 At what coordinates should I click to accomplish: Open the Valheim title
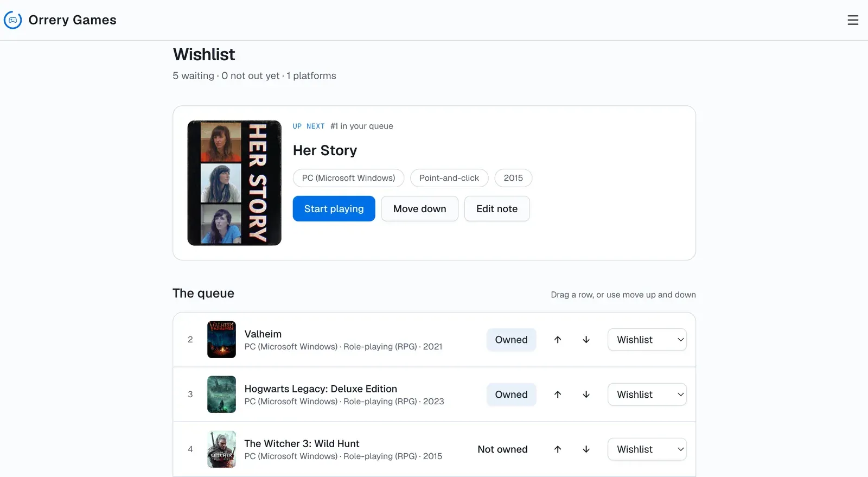(263, 334)
